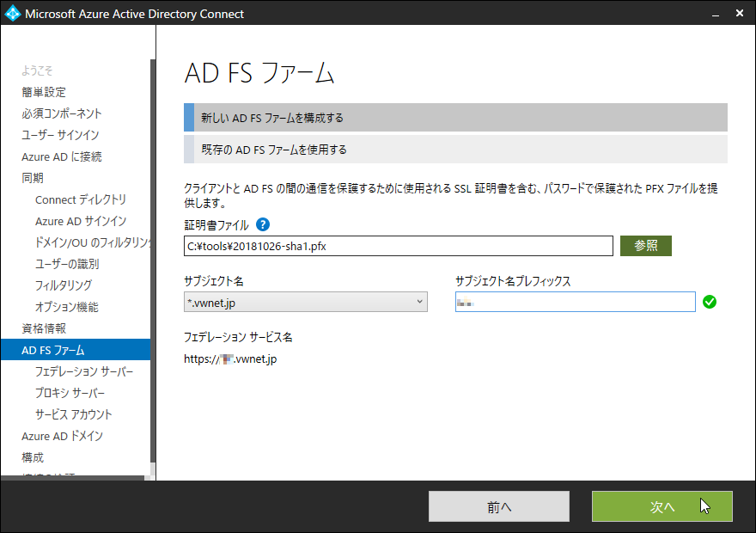The image size is (756, 533).
Task: Click the Azure AD Connect logo in title bar
Action: tap(12, 13)
